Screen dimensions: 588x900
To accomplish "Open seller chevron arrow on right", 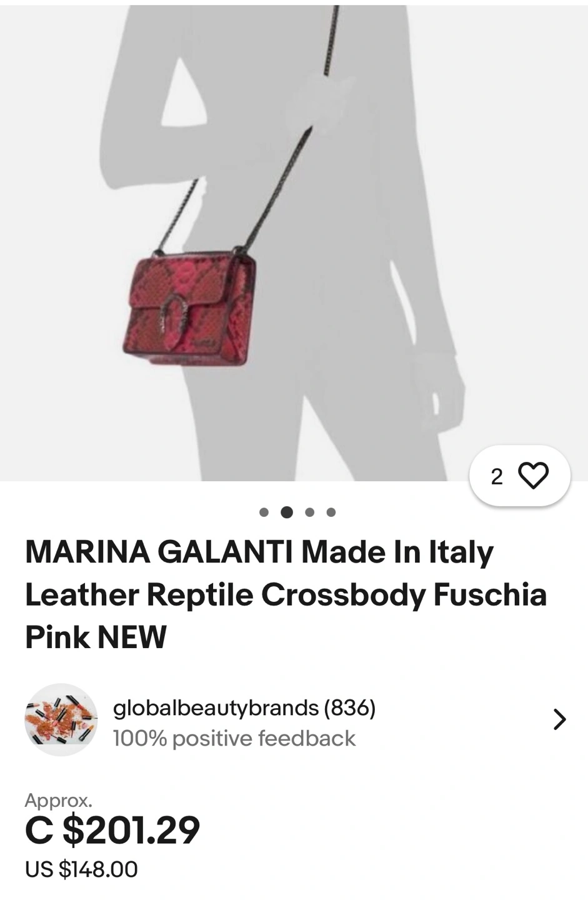I will 560,719.
